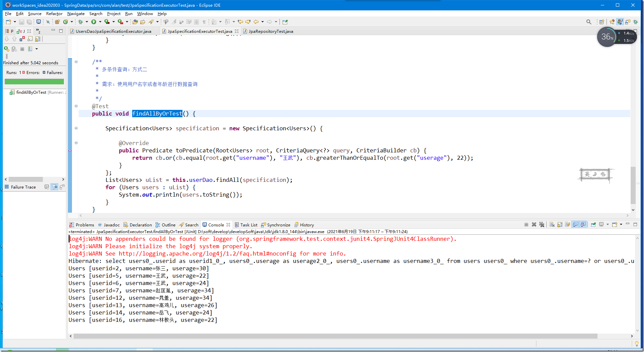Image resolution: width=644 pixels, height=352 pixels.
Task: Click the Back navigation arrow
Action: 256,22
